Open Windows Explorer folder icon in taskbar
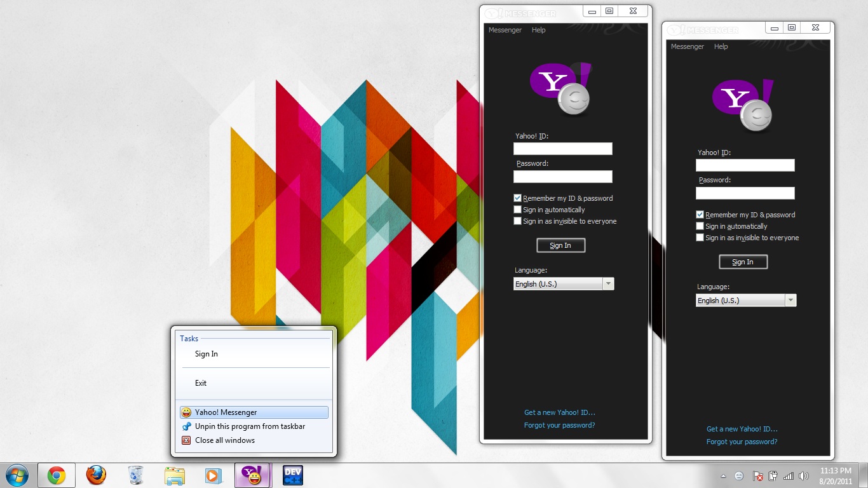 (x=175, y=475)
